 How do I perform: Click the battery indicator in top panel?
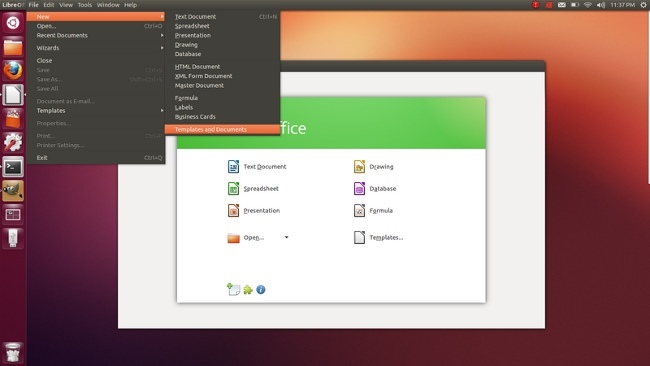(575, 5)
